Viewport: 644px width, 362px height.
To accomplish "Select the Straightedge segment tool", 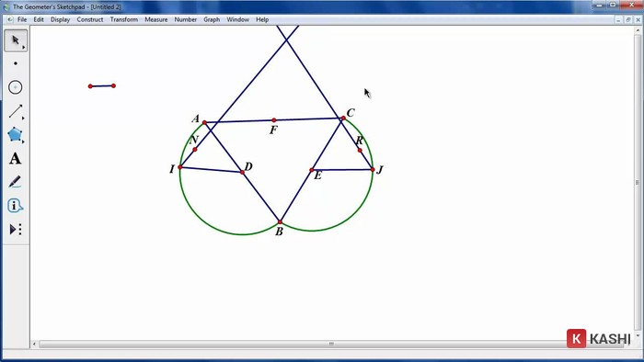I will pyautogui.click(x=16, y=111).
